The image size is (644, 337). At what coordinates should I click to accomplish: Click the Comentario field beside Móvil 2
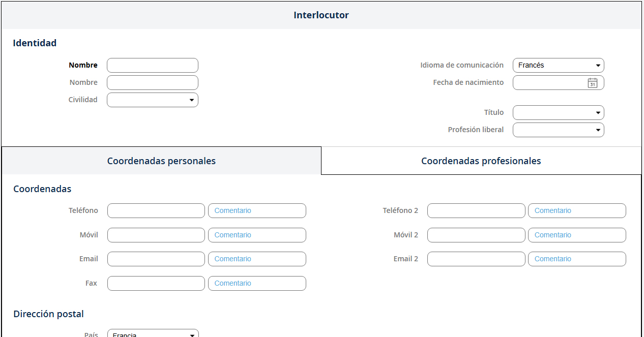click(577, 235)
